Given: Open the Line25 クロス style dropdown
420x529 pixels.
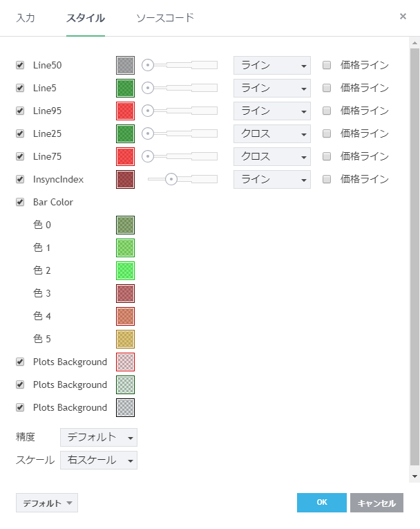Looking at the screenshot, I should tap(272, 133).
